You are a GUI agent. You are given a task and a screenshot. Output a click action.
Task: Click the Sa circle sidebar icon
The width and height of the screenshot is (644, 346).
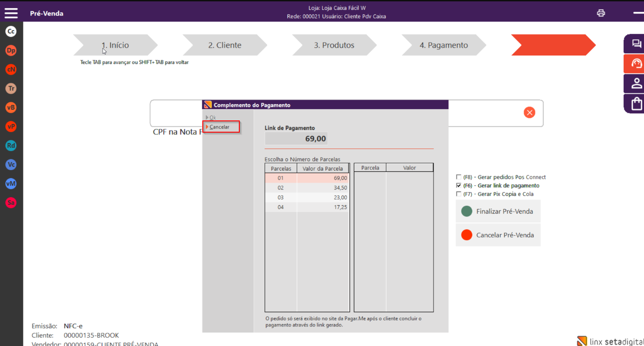click(x=11, y=203)
